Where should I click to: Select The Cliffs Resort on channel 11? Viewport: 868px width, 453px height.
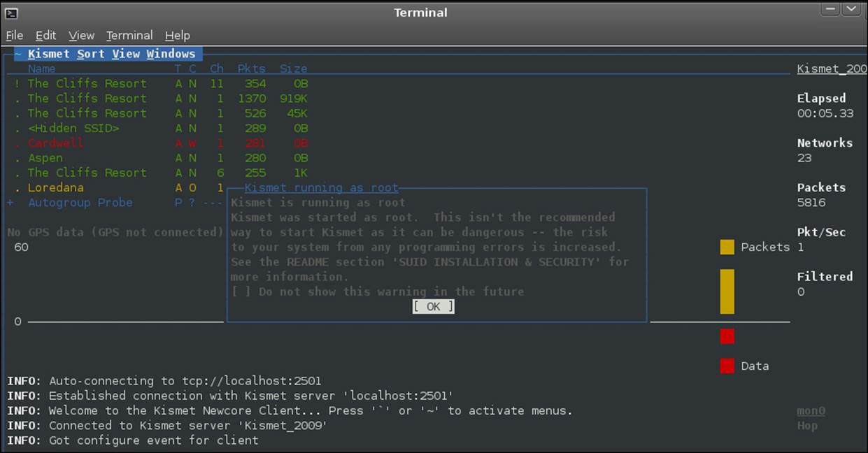(x=161, y=83)
